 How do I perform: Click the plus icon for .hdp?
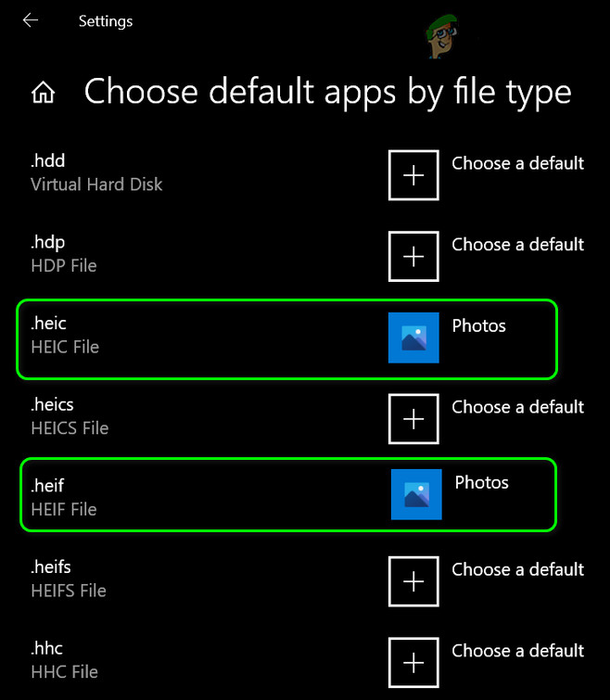click(x=413, y=256)
